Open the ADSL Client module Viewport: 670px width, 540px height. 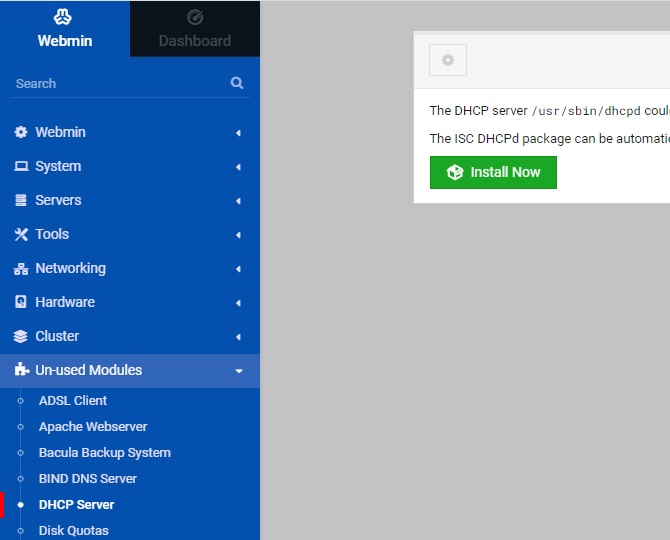point(73,400)
